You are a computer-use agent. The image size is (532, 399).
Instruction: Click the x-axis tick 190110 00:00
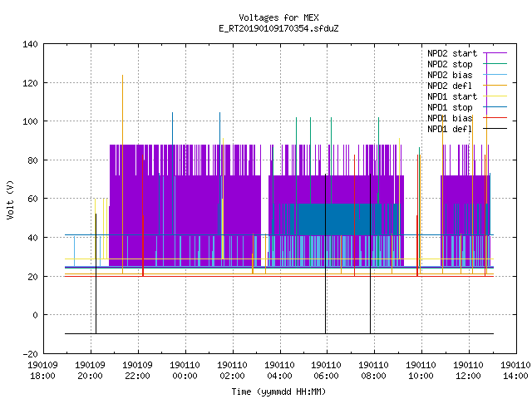[185, 371]
